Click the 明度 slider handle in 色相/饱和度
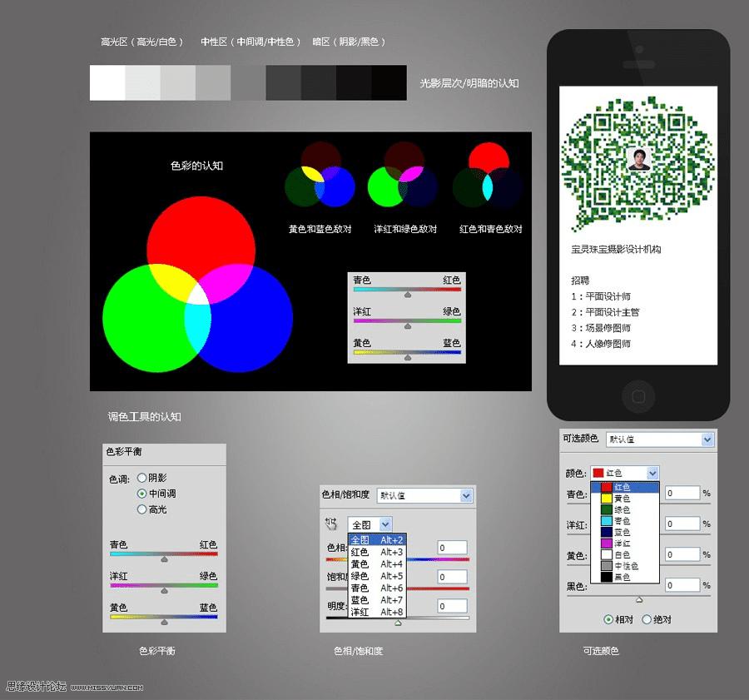Screen dimensions: 749x700 tap(398, 623)
